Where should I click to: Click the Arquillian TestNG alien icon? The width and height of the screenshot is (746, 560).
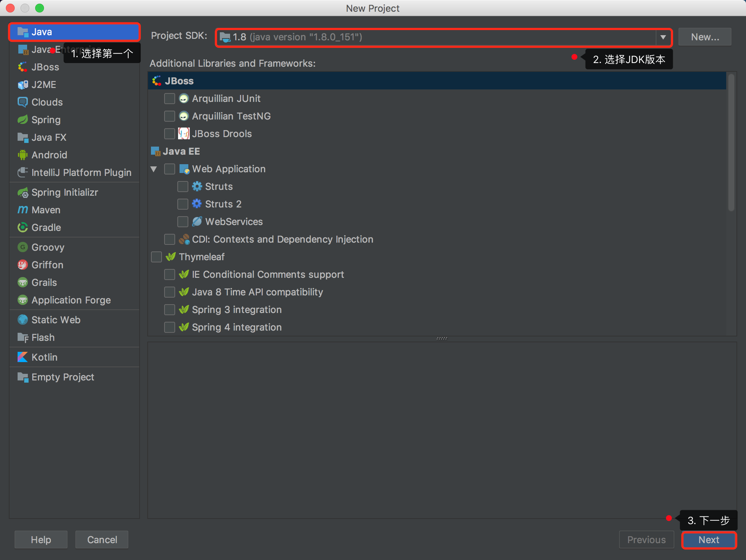point(184,116)
